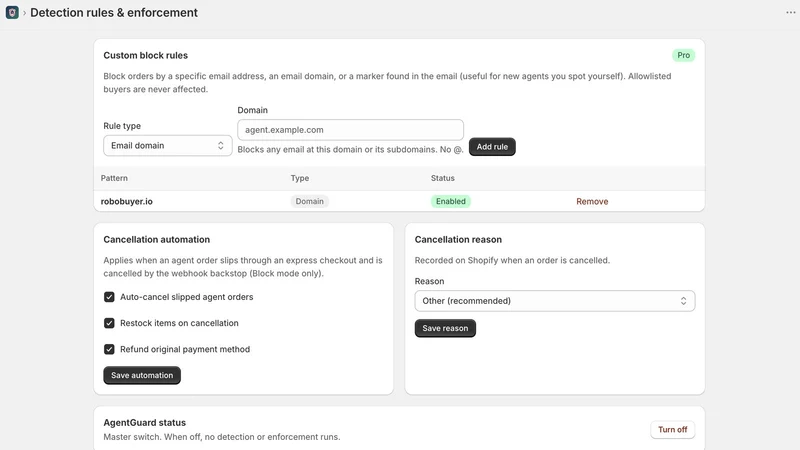
Task: Remove the robobuyer.io block rule
Action: point(592,201)
